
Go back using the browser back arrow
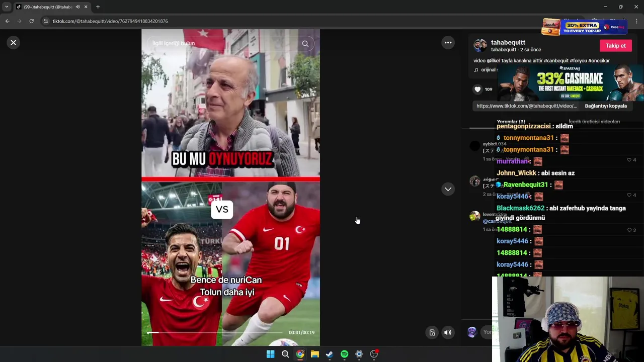click(x=7, y=21)
